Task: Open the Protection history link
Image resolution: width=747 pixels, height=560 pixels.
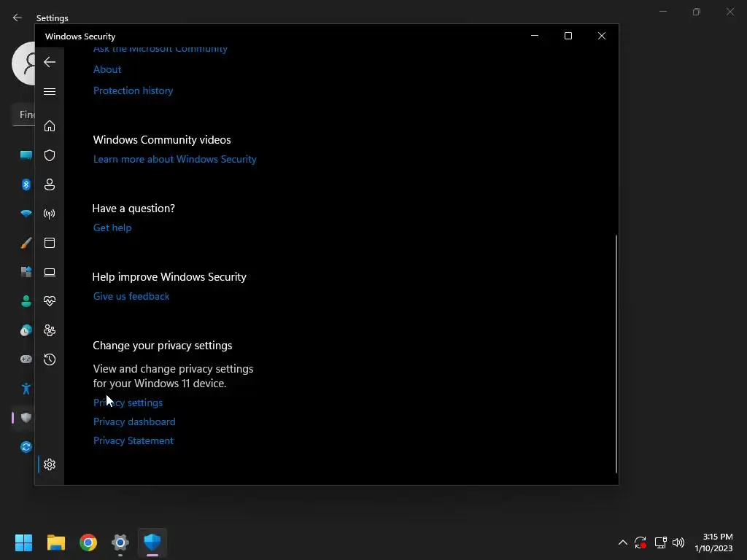Action: [133, 90]
